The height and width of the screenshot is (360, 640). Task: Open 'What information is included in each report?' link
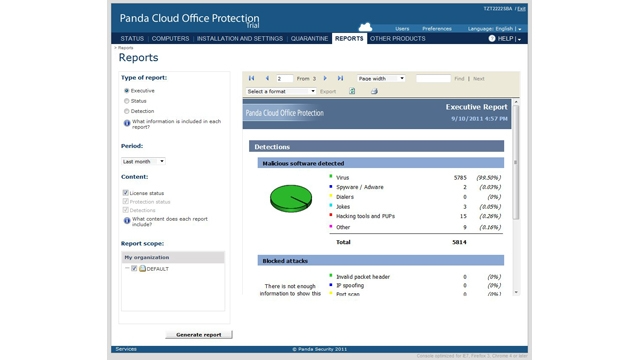[x=176, y=124]
